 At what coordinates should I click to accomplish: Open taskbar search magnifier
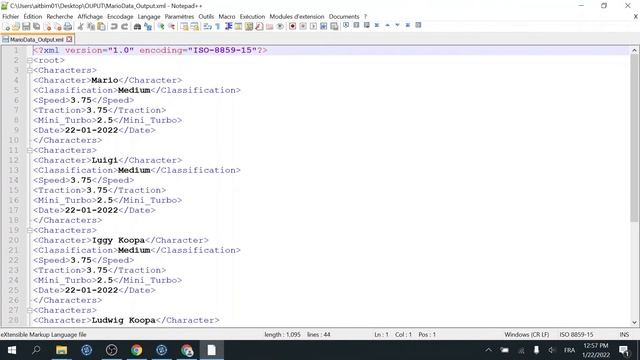tap(36, 350)
